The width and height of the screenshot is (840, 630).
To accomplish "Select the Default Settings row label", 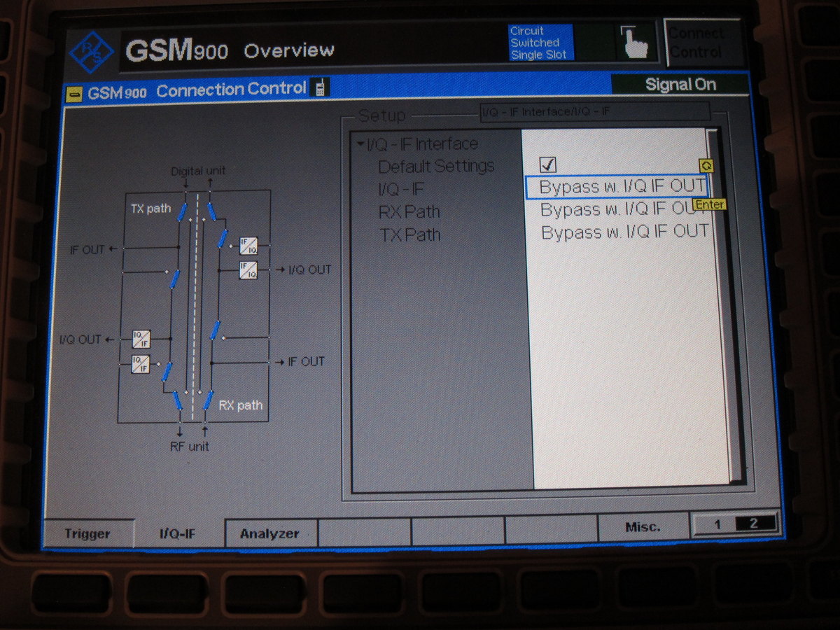I will (x=436, y=167).
